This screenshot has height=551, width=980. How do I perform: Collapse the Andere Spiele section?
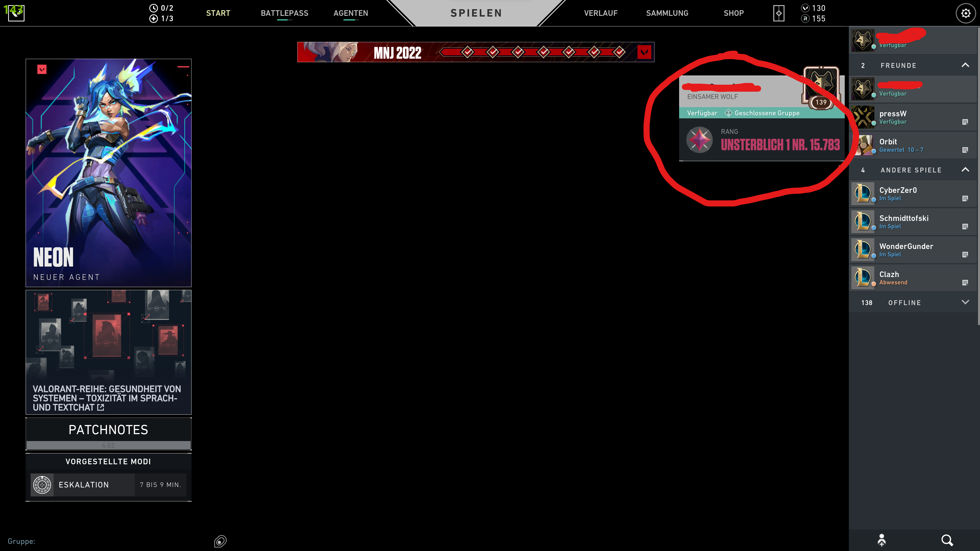[x=965, y=170]
